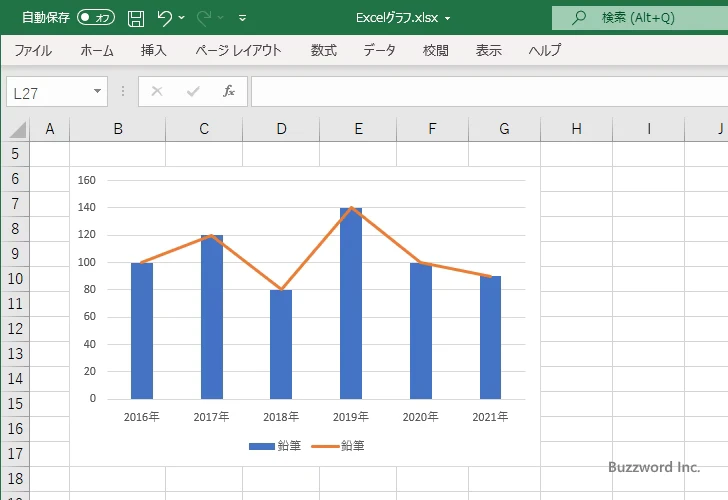Open the ファイル menu tab
Image resolution: width=728 pixels, height=500 pixels.
[x=33, y=50]
